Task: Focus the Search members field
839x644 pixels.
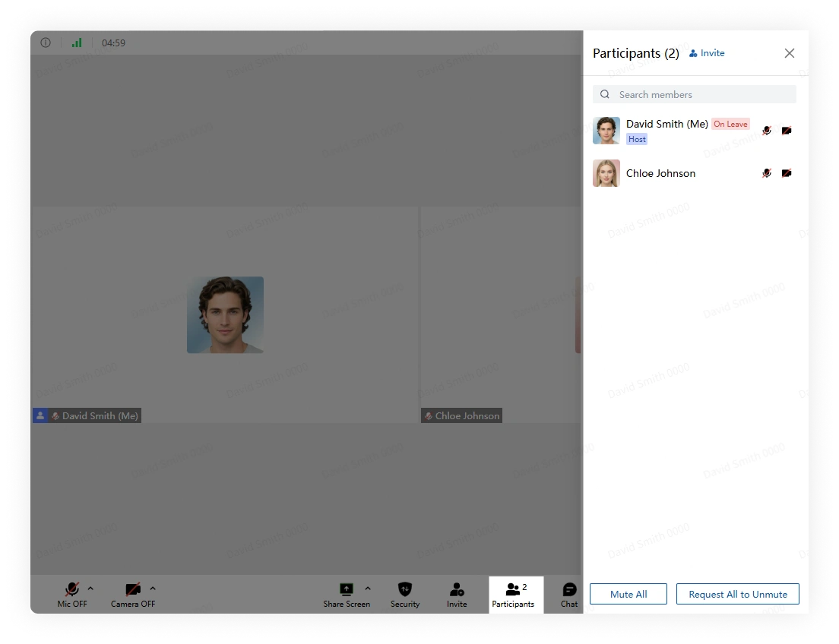Action: coord(694,94)
